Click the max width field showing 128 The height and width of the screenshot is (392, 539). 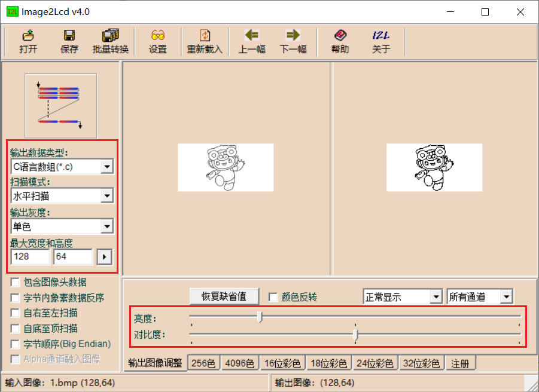point(31,257)
